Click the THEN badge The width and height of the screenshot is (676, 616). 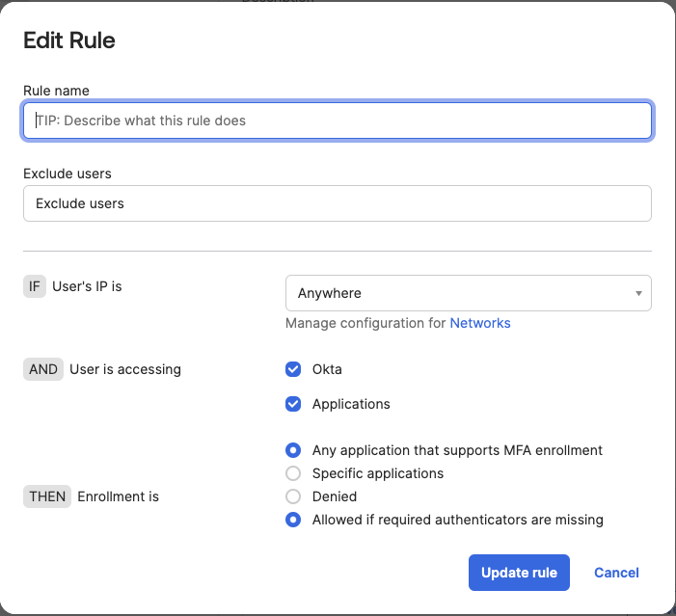point(47,496)
